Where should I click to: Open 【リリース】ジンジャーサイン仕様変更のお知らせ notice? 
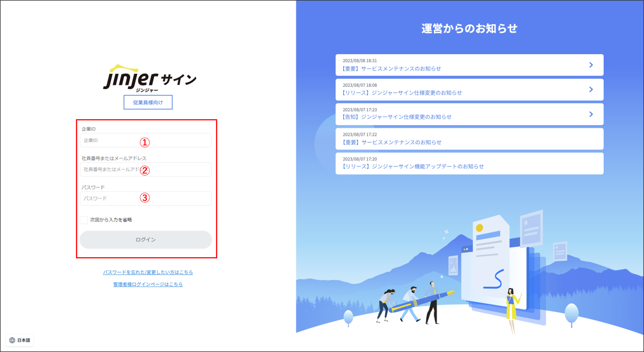[x=402, y=93]
